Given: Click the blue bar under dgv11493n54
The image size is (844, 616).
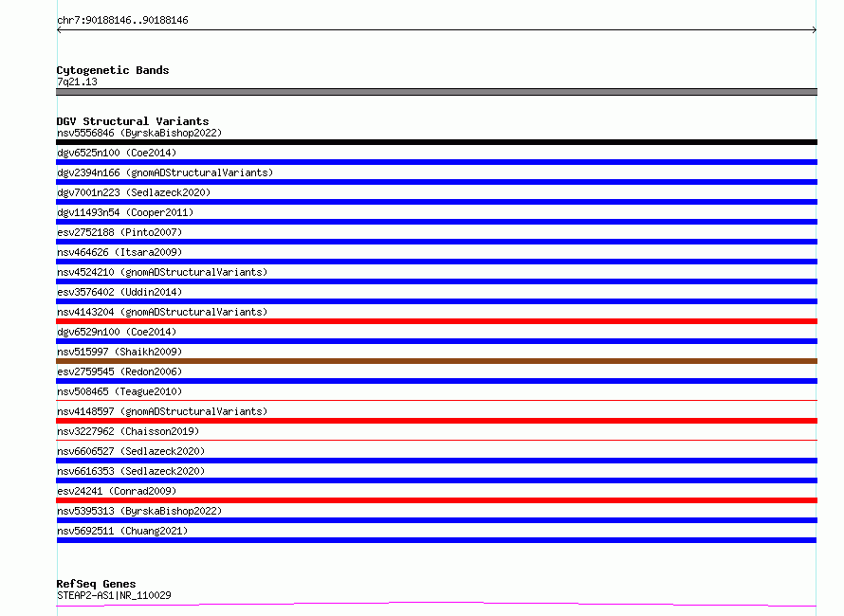Looking at the screenshot, I should coord(436,222).
